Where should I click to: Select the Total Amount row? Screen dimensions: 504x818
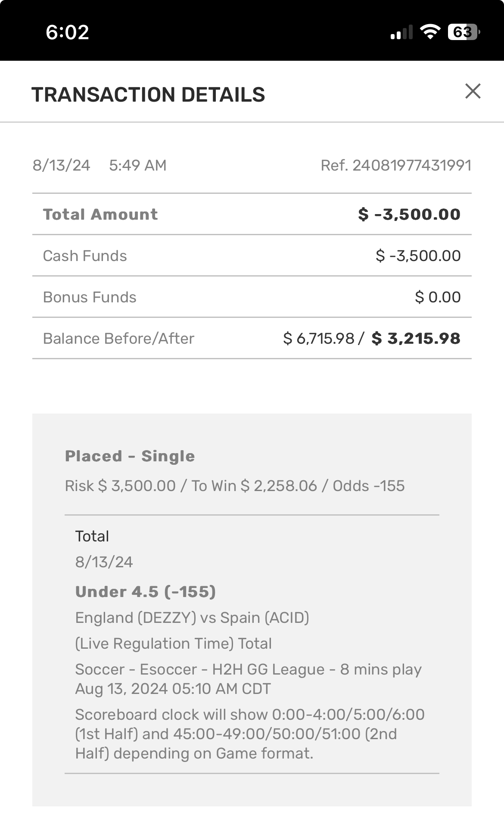click(252, 214)
